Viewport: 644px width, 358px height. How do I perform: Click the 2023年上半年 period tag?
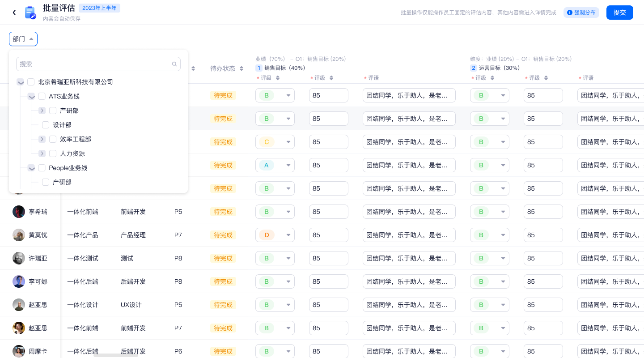tap(99, 8)
